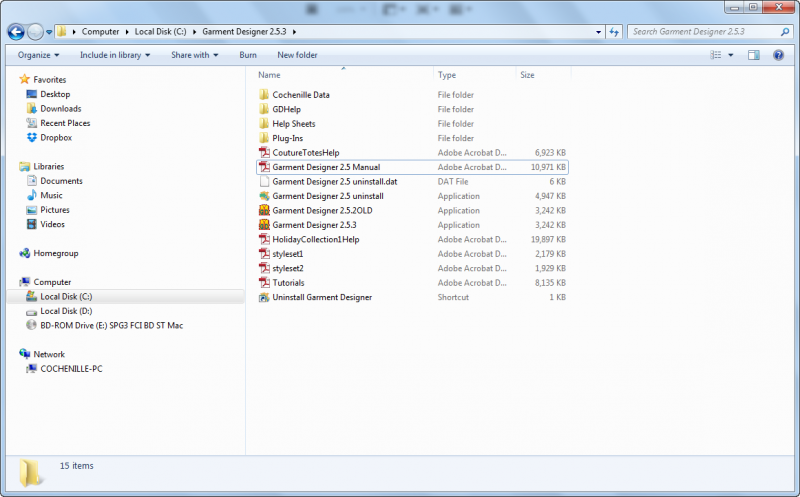The width and height of the screenshot is (800, 497).
Task: Select the GDHelp folder icon
Action: point(264,109)
